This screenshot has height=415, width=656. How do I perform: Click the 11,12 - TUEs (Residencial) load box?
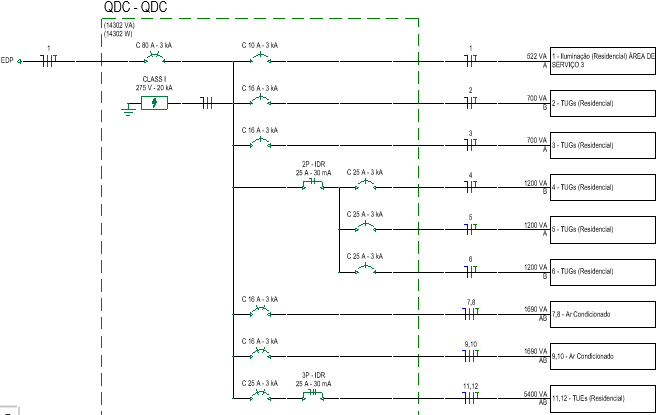click(x=602, y=397)
